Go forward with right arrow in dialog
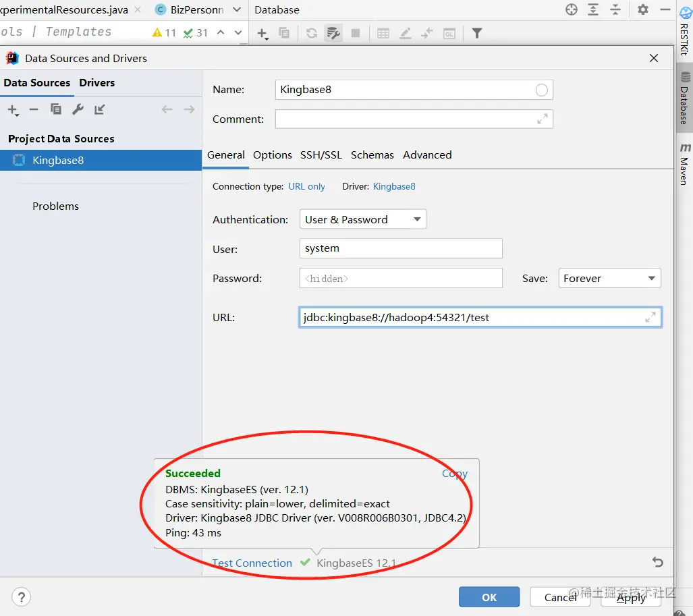This screenshot has width=693, height=616. tap(189, 109)
